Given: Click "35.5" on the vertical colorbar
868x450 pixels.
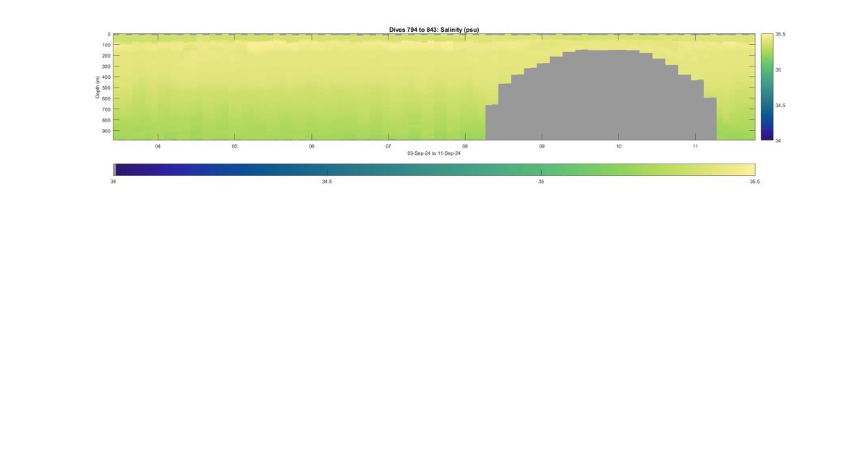Looking at the screenshot, I should tap(780, 35).
